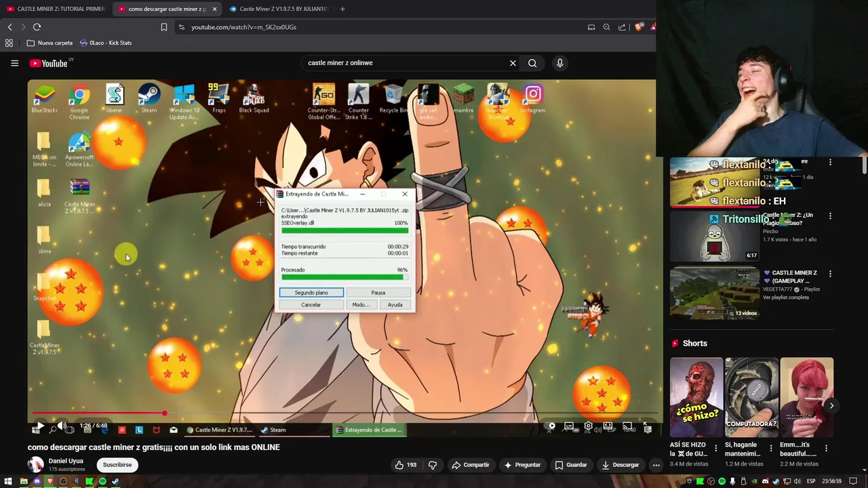The image size is (868, 488).
Task: Toggle subtitles on the YouTube player
Action: pyautogui.click(x=569, y=426)
